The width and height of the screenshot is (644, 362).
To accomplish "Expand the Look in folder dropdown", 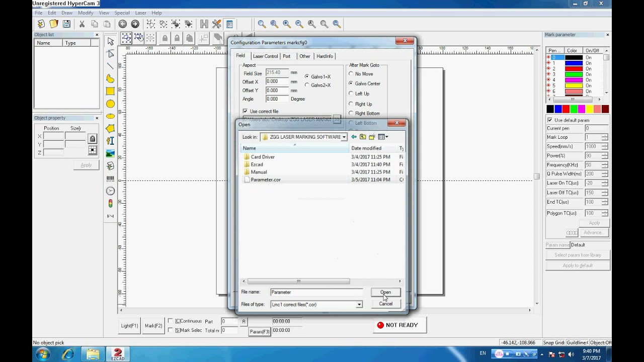I will (344, 137).
